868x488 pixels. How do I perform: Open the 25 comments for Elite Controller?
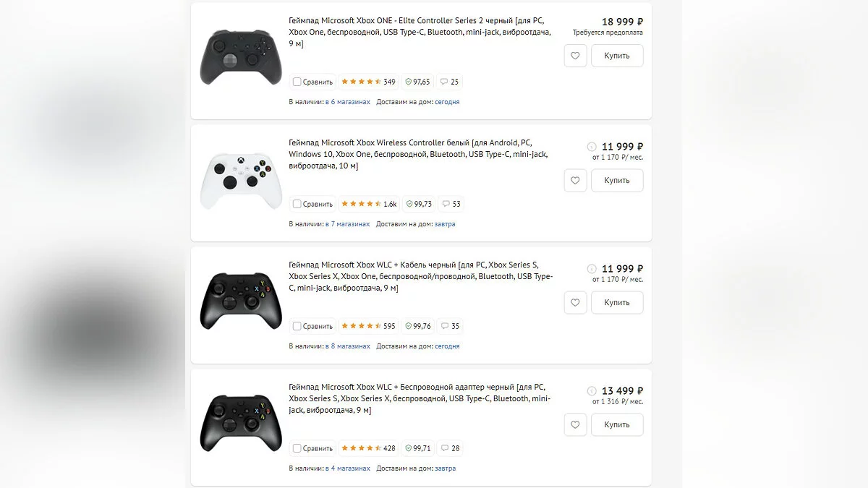click(x=450, y=82)
